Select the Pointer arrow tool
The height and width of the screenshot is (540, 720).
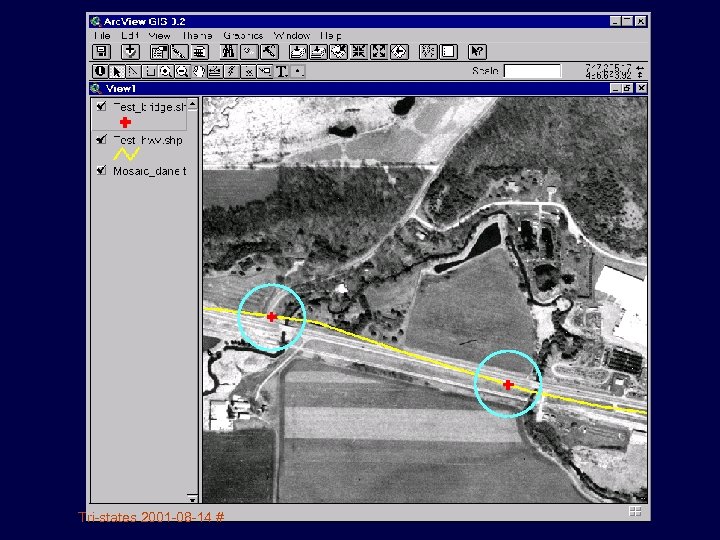(117, 72)
